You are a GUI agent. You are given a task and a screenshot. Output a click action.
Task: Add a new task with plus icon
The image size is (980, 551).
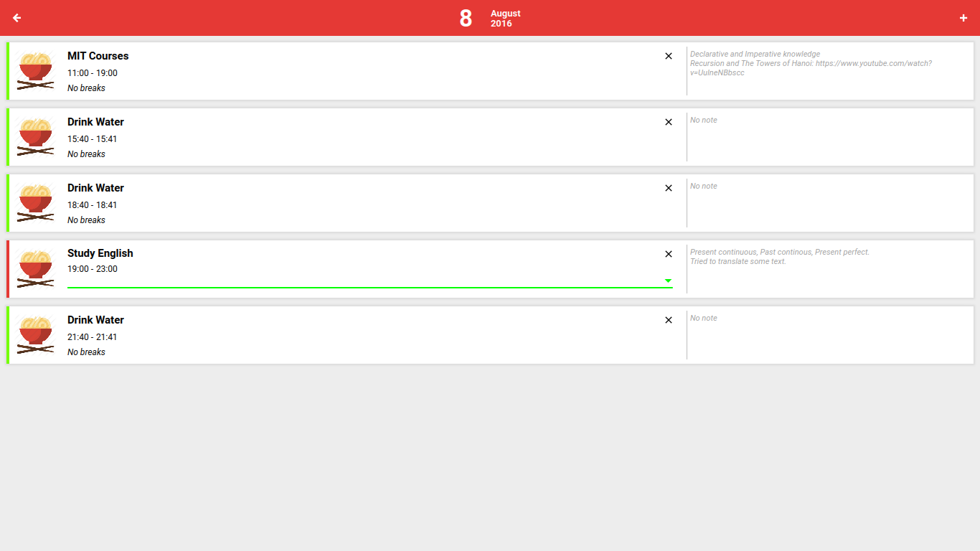pyautogui.click(x=963, y=18)
